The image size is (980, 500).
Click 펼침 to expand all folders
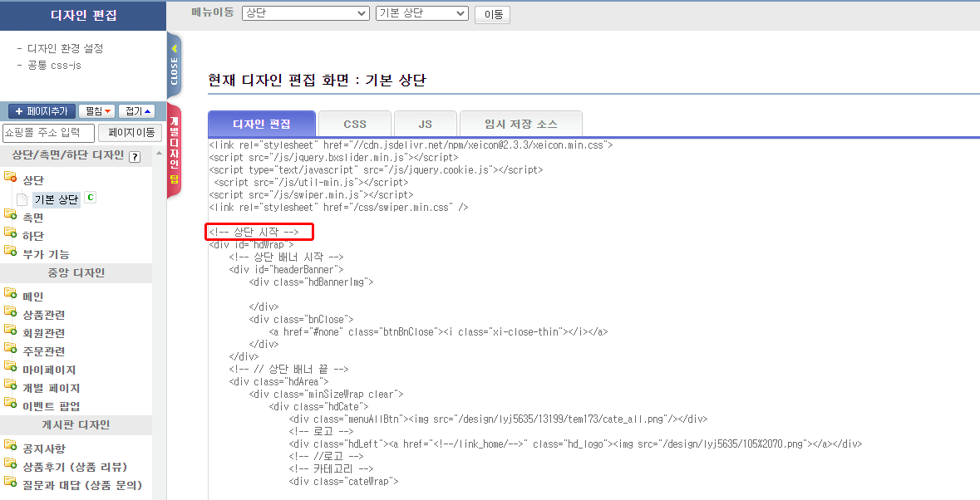pyautogui.click(x=97, y=111)
